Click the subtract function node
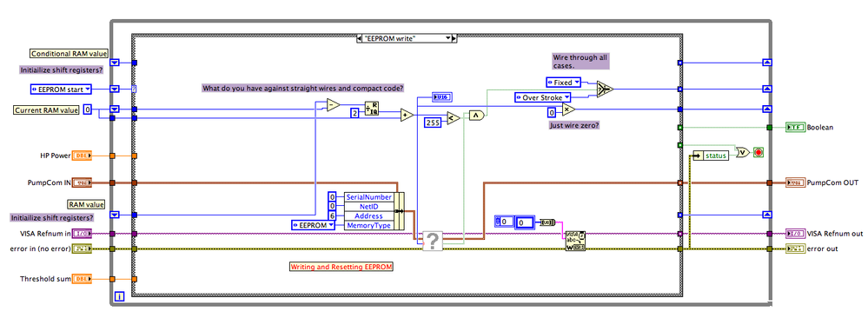 (334, 105)
